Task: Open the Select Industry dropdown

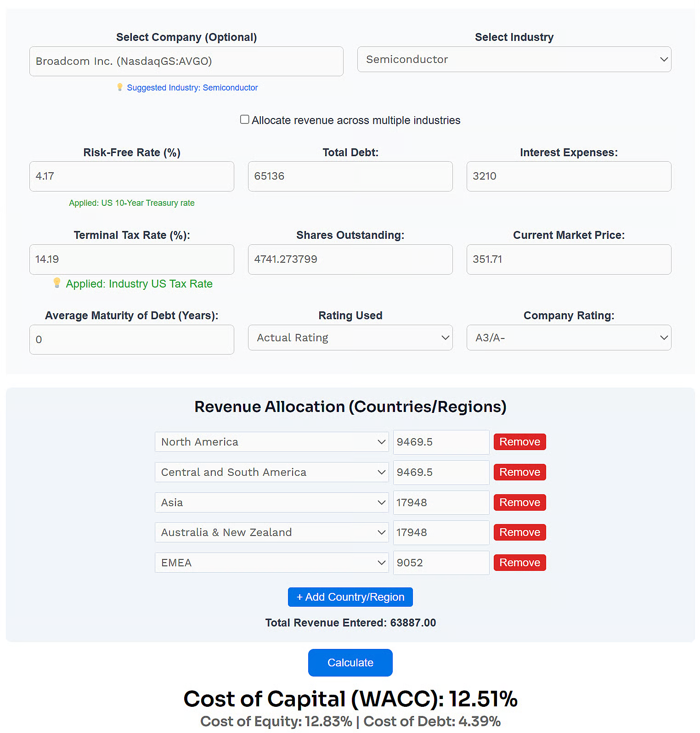Action: coord(514,59)
